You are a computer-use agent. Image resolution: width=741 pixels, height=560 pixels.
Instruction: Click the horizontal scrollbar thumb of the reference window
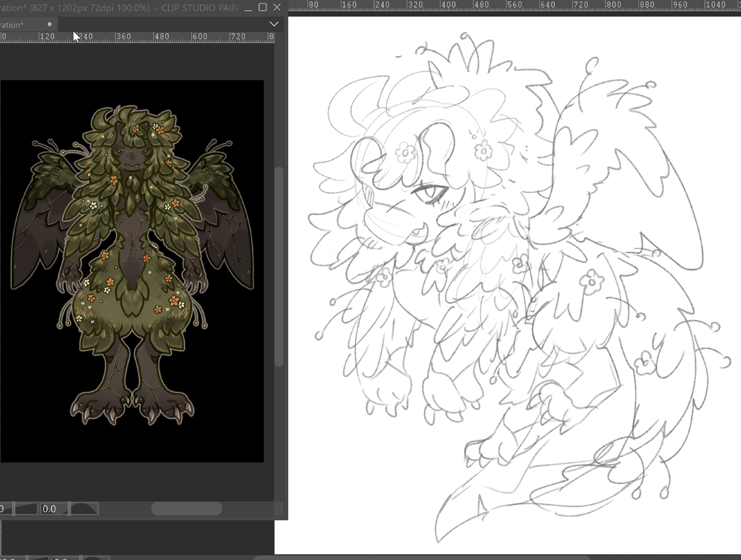tap(186, 508)
